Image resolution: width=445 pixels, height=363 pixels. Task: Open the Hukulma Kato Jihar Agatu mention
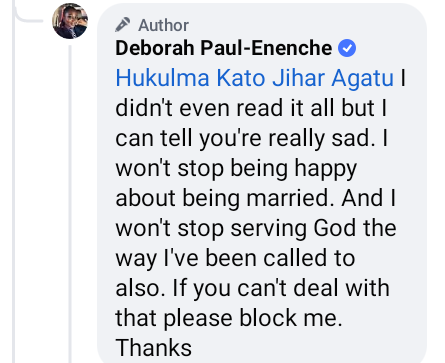(255, 78)
